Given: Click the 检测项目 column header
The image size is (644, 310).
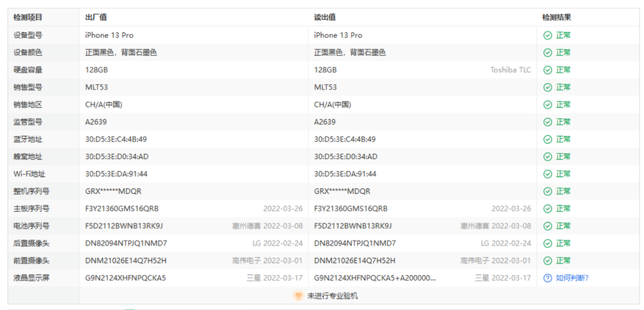Looking at the screenshot, I should click(27, 18).
